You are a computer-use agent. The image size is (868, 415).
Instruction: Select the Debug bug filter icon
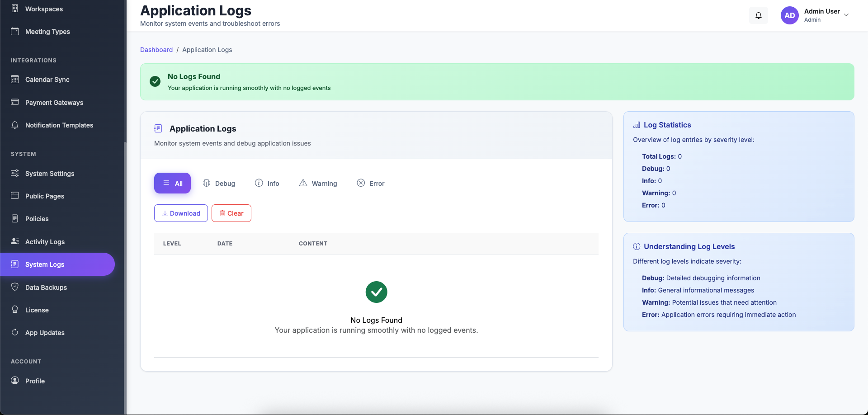point(207,183)
